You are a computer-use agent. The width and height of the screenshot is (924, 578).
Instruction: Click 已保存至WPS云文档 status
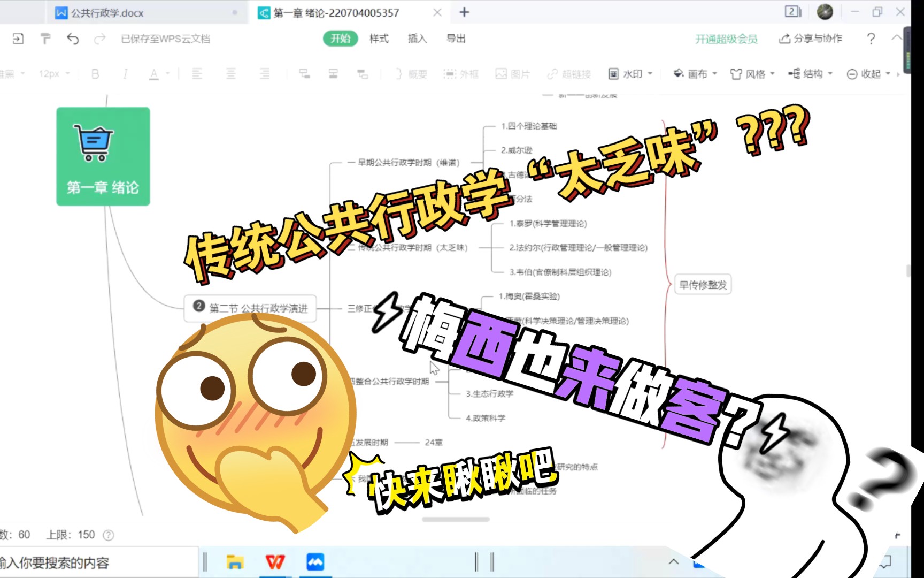point(165,39)
